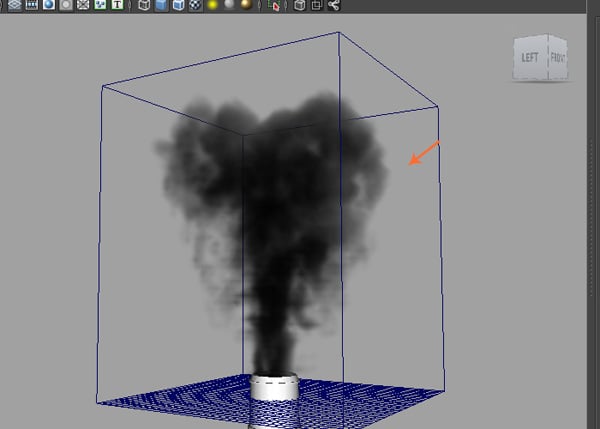Click FRONT face of the view cube
The height and width of the screenshot is (429, 600).
tap(558, 58)
